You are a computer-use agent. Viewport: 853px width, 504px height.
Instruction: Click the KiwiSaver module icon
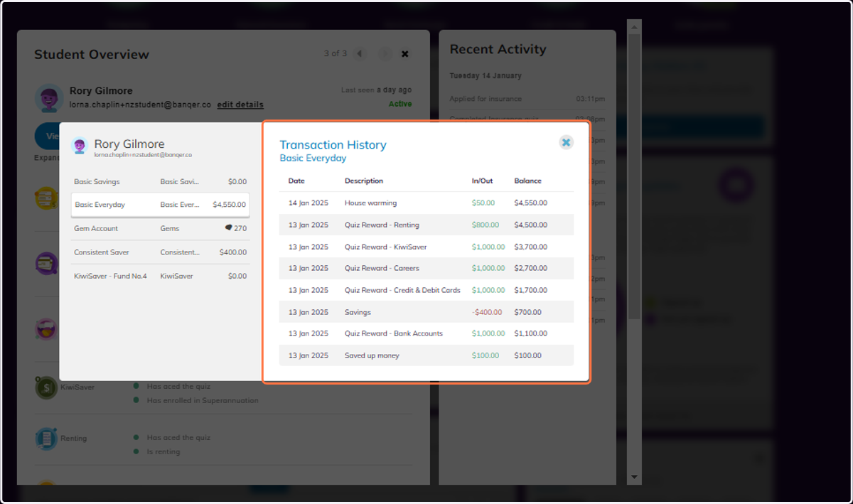pos(46,387)
